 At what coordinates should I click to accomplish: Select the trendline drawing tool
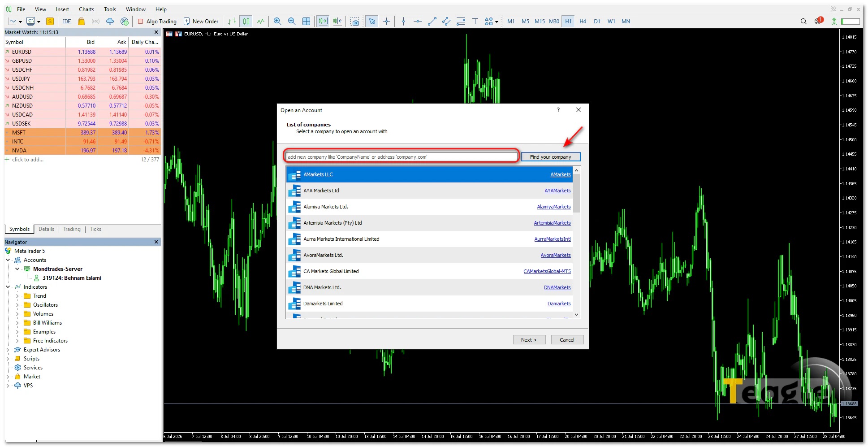click(432, 21)
